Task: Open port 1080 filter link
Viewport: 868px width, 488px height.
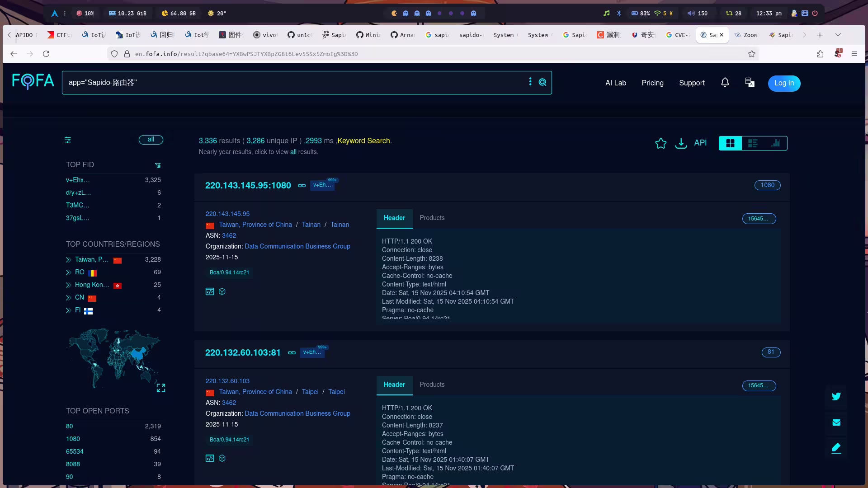Action: pos(73,439)
